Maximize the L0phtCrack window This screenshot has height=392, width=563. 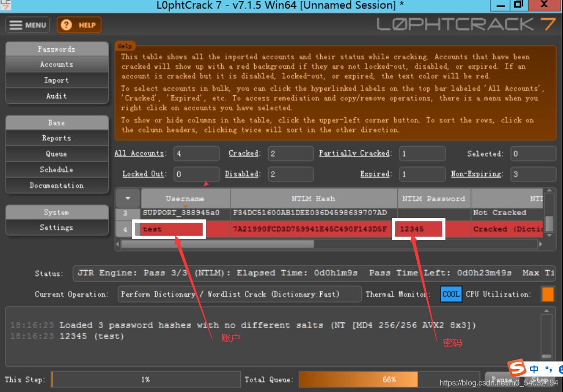coord(519,5)
